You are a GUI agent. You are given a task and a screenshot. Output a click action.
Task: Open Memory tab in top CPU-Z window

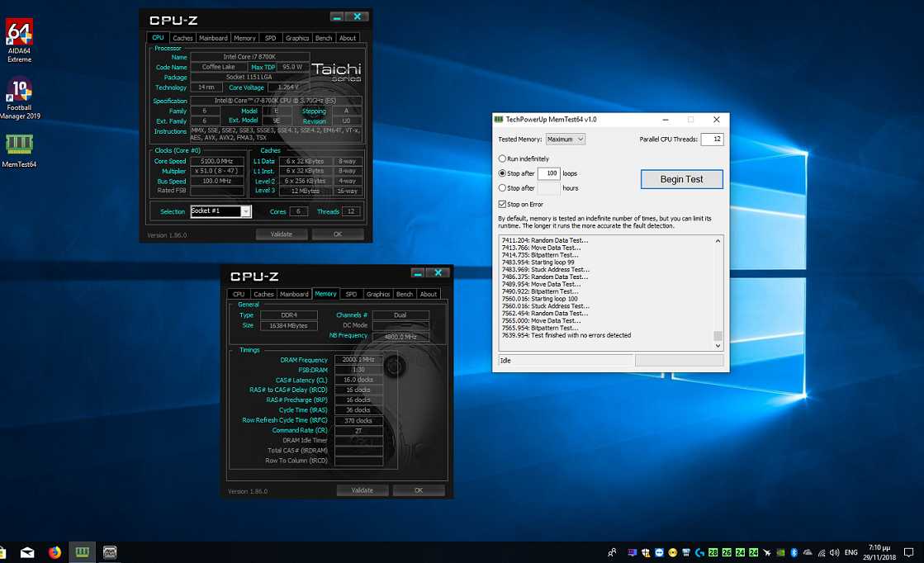pos(244,38)
